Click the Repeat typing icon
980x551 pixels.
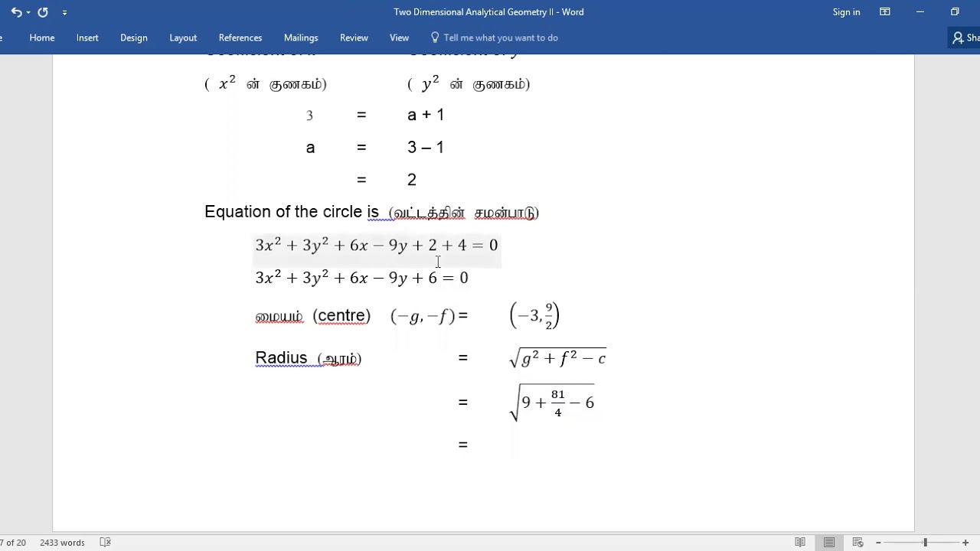point(43,12)
